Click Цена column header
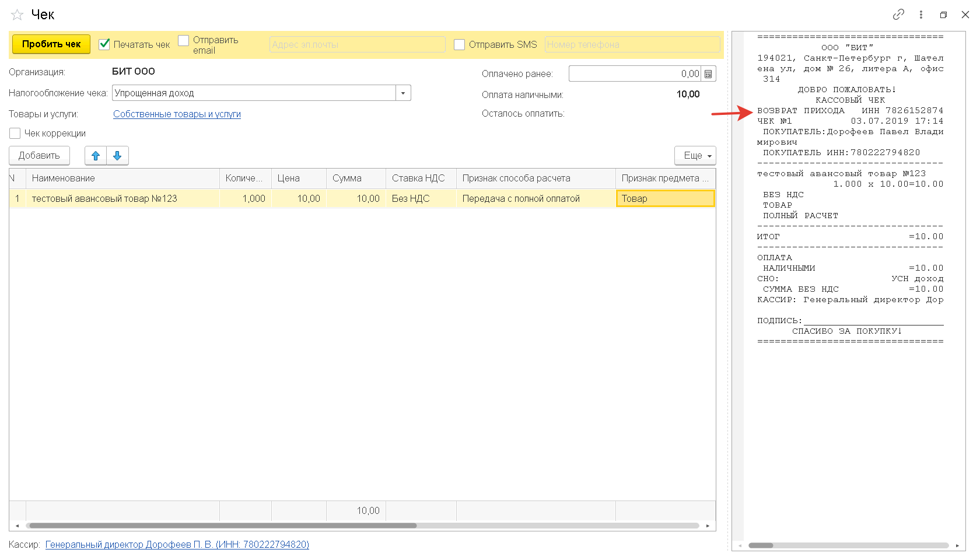The height and width of the screenshot is (560, 980). click(x=299, y=178)
